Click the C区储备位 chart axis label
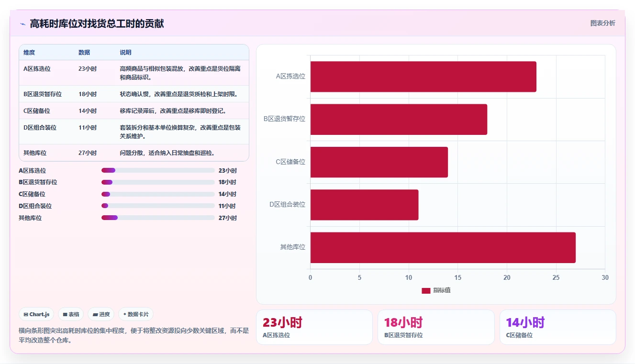The height and width of the screenshot is (364, 635). click(290, 162)
